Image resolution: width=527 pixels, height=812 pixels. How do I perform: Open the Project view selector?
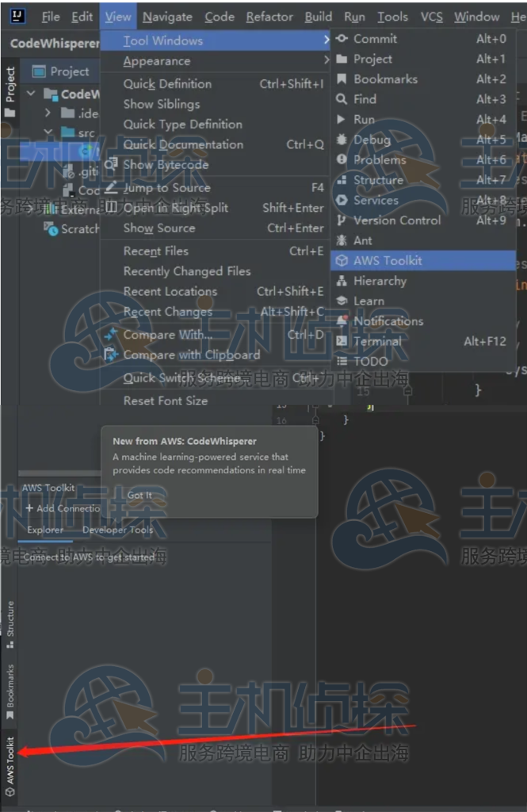(60, 71)
